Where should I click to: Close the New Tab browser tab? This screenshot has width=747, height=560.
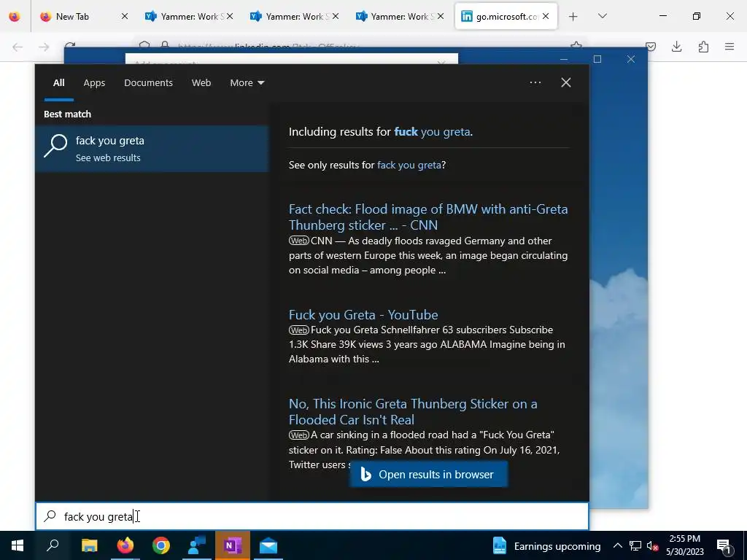(x=124, y=16)
